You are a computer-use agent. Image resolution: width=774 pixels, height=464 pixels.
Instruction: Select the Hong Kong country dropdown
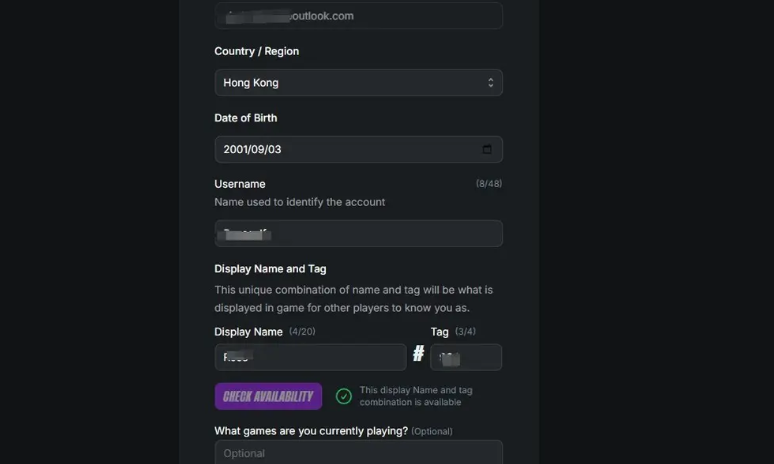tap(358, 82)
